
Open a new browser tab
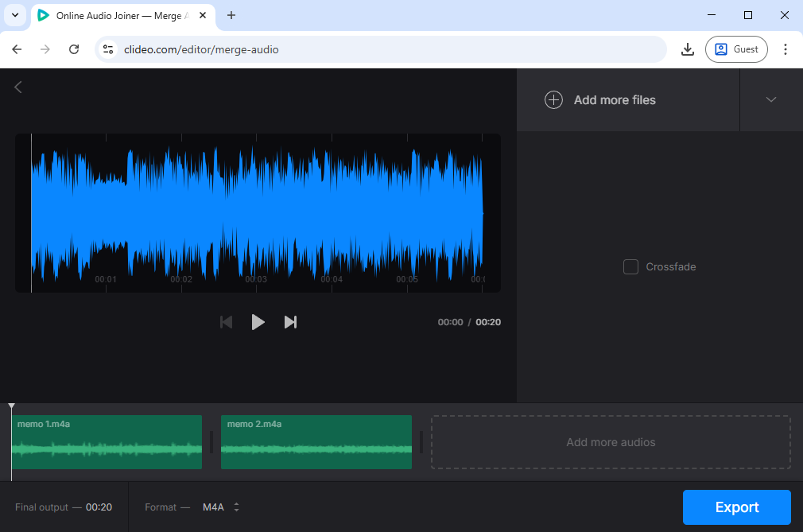[x=231, y=15]
